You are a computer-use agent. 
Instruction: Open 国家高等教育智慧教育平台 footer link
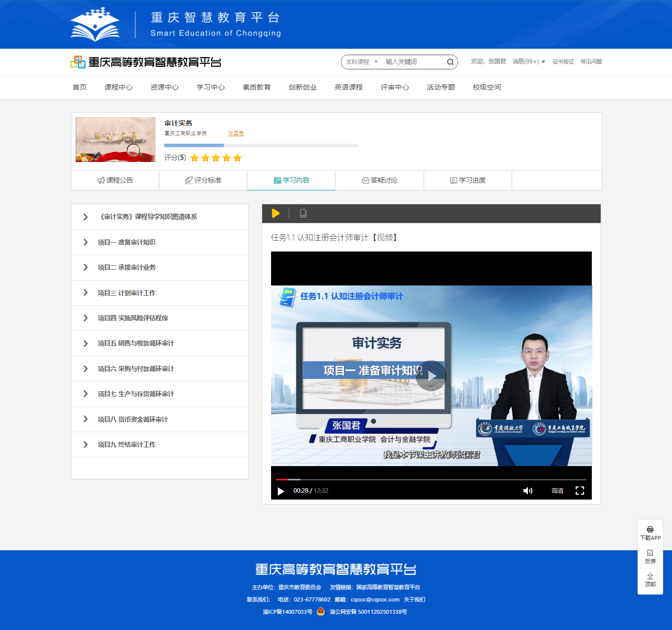coord(388,587)
